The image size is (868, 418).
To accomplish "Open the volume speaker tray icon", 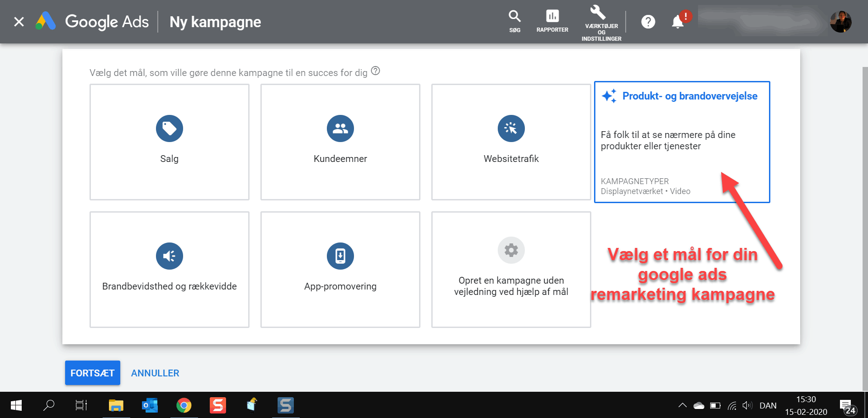I will coord(747,405).
